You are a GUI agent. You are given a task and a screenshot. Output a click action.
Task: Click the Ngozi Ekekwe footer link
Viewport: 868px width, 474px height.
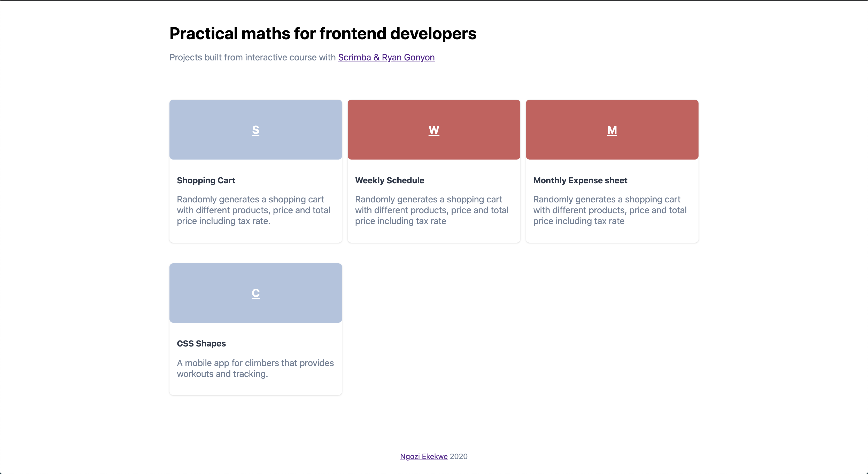[x=424, y=456]
